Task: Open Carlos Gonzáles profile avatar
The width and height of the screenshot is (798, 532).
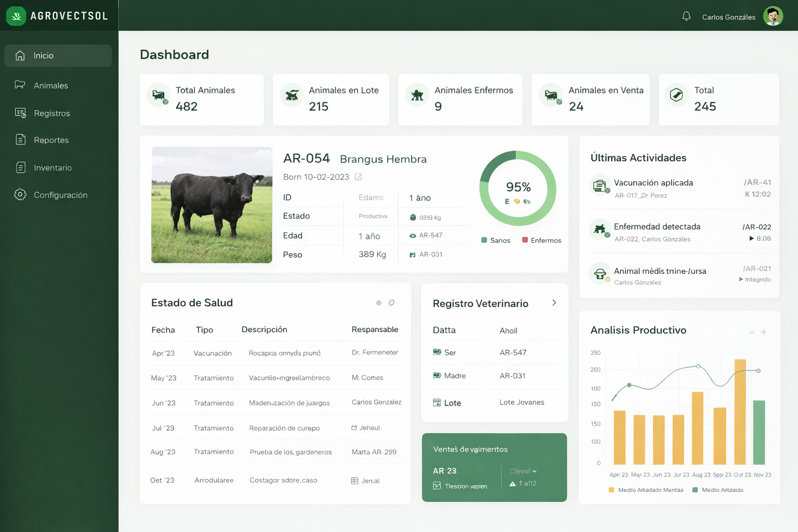Action: (x=773, y=17)
